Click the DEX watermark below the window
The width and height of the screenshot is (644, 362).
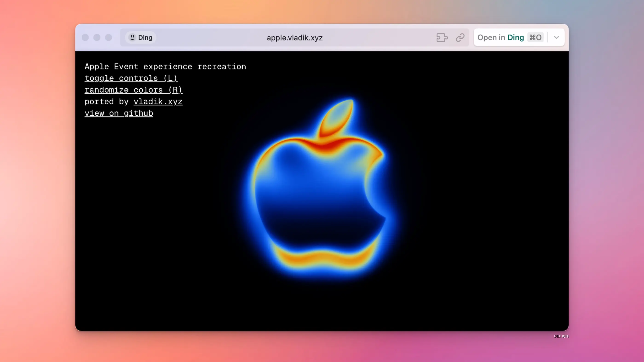(x=561, y=336)
